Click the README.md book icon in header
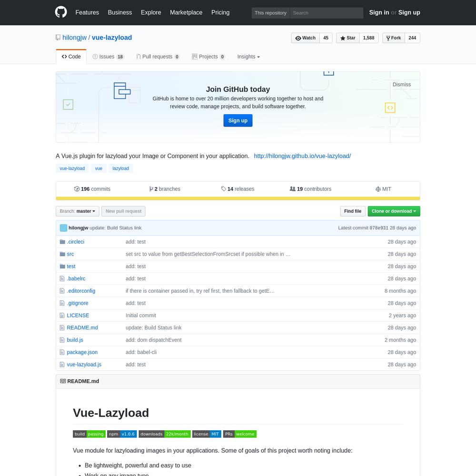Image resolution: width=476 pixels, height=476 pixels. coord(63,381)
